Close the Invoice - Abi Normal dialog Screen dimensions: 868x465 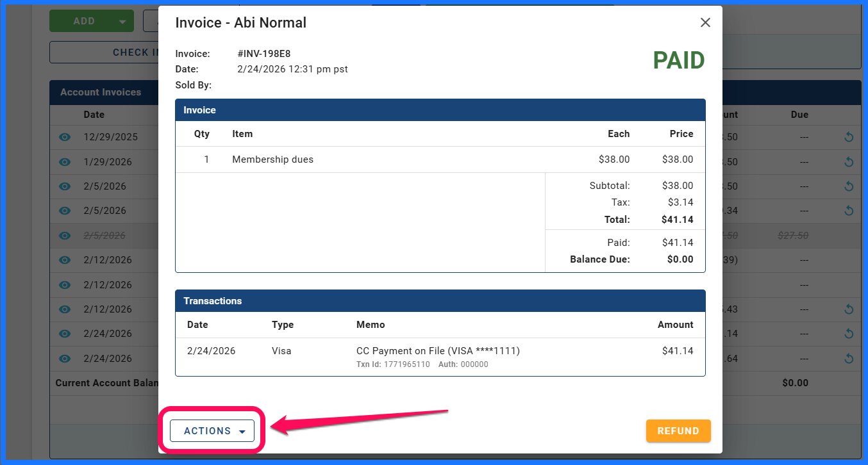point(705,22)
